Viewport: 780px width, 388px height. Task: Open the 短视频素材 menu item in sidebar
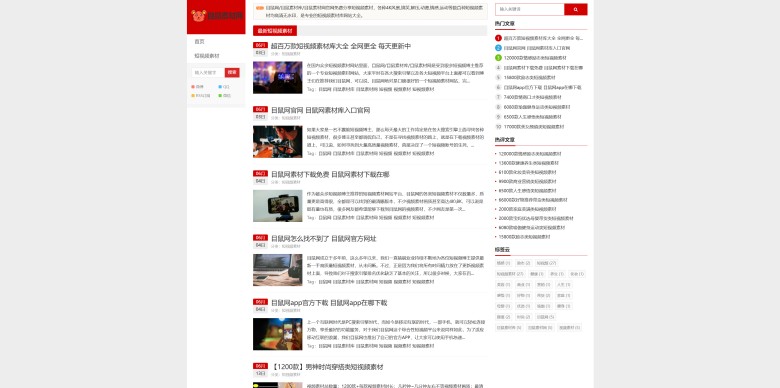point(207,56)
